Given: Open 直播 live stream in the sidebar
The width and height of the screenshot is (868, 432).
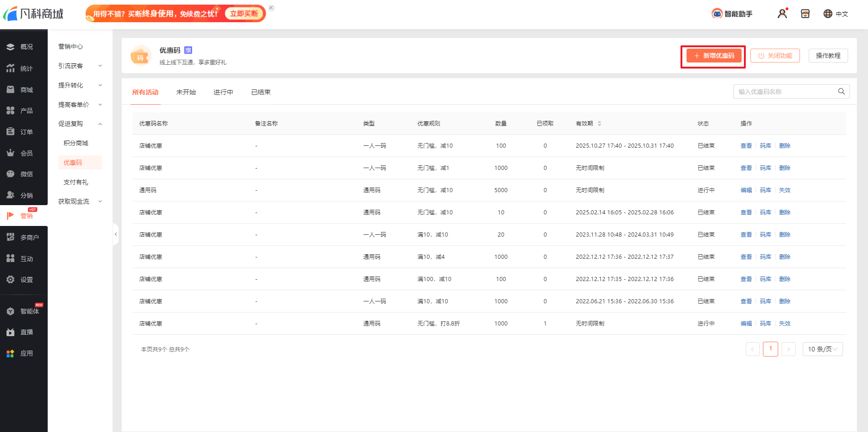Looking at the screenshot, I should [x=24, y=332].
